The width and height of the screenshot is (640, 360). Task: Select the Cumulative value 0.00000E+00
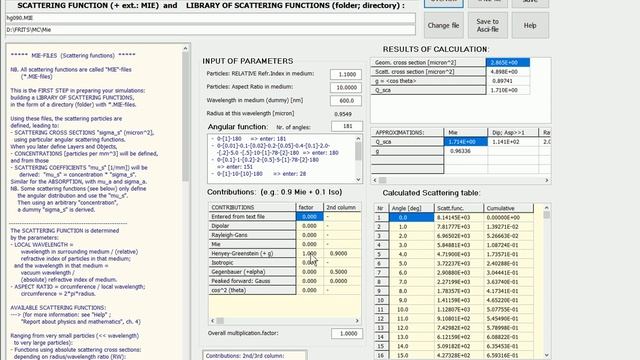tap(509, 218)
